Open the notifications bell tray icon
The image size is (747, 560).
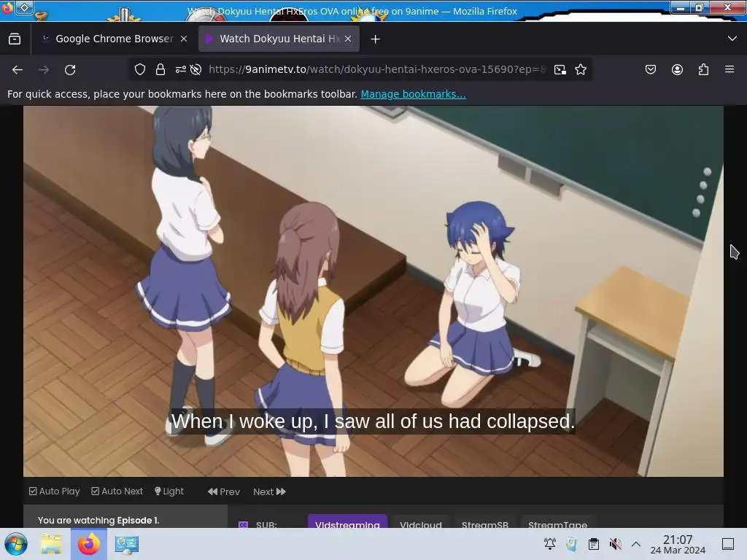[x=550, y=544]
